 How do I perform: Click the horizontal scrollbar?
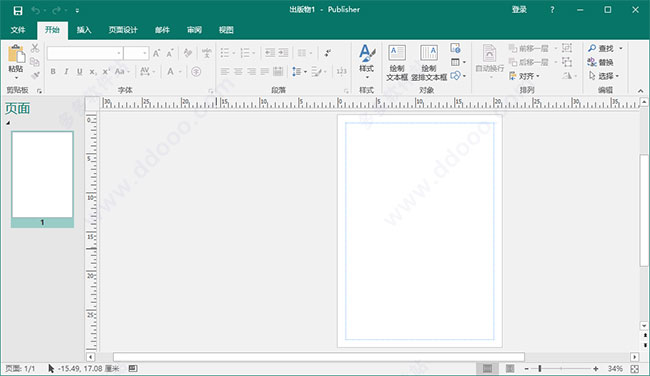click(x=319, y=357)
